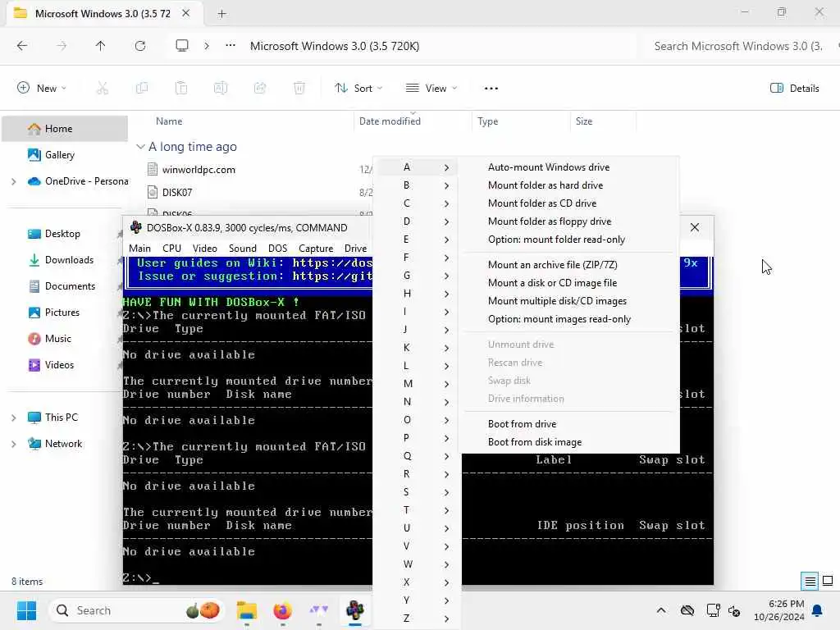Image resolution: width=840 pixels, height=630 pixels.
Task: Open the DOSBox-X Drive menu
Action: 356,249
